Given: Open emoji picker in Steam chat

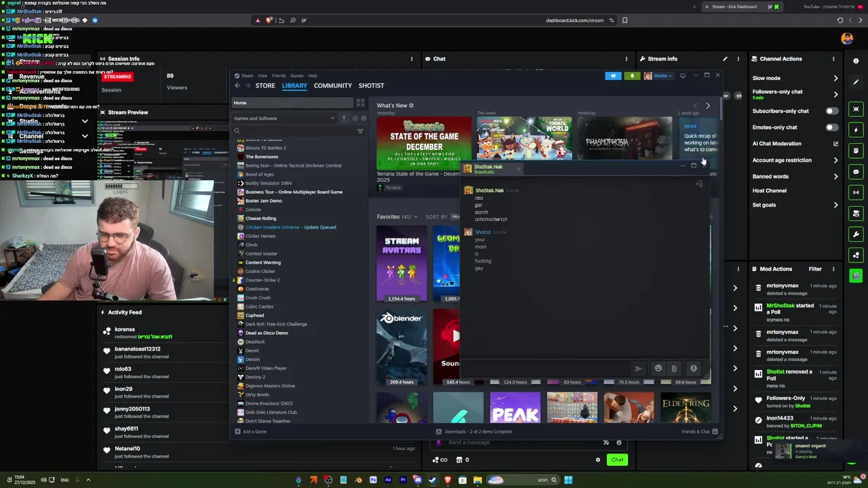Looking at the screenshot, I should 658,369.
